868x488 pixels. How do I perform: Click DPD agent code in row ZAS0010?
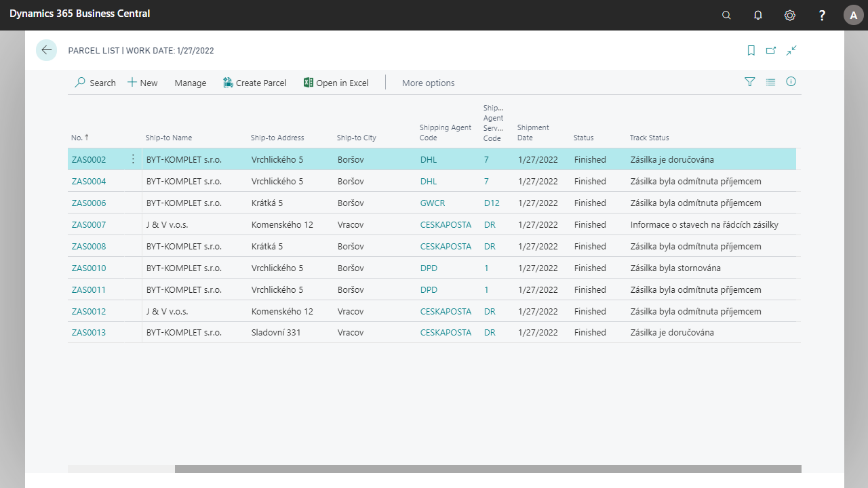pyautogui.click(x=429, y=268)
